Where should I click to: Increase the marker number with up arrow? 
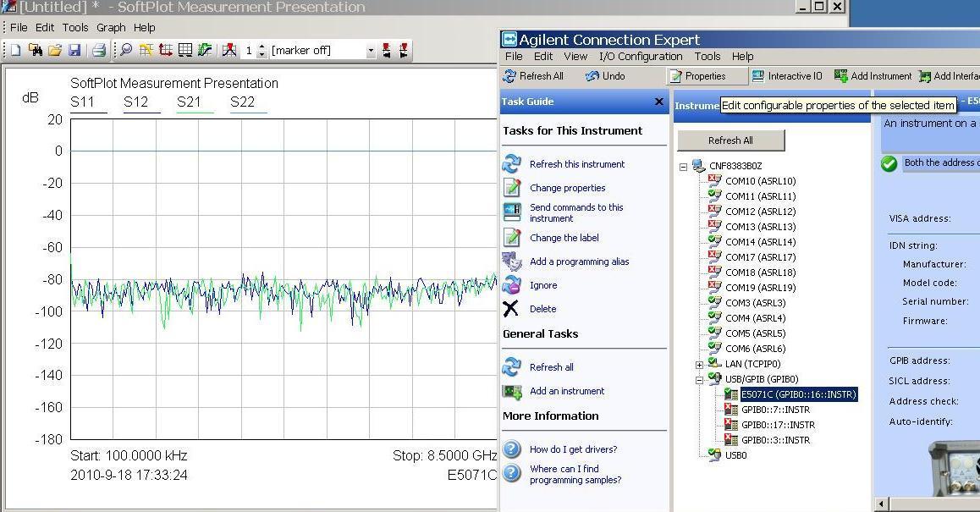click(262, 47)
